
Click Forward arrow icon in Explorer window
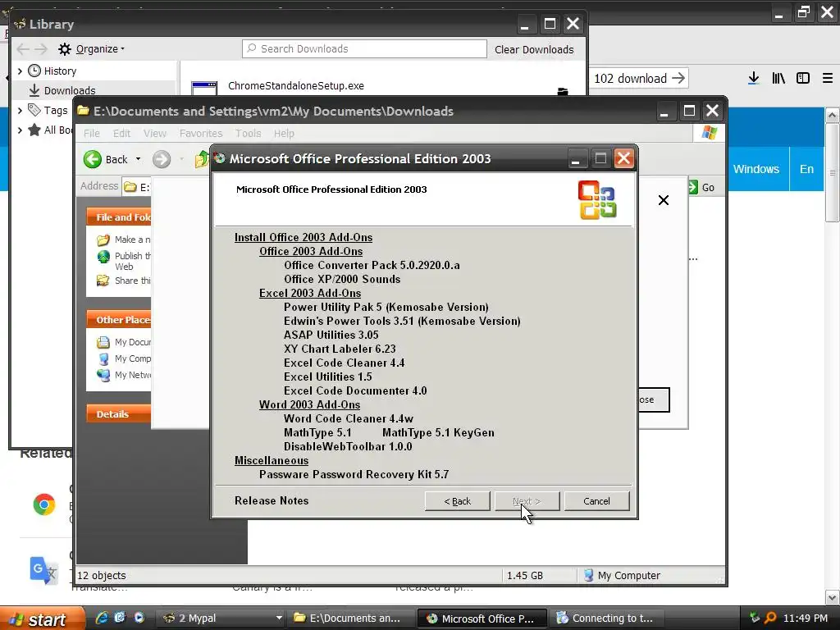[162, 159]
